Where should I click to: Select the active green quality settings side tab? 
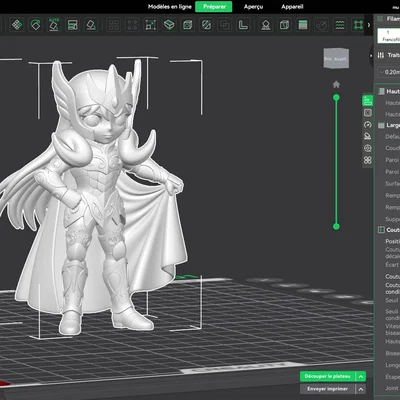(368, 100)
